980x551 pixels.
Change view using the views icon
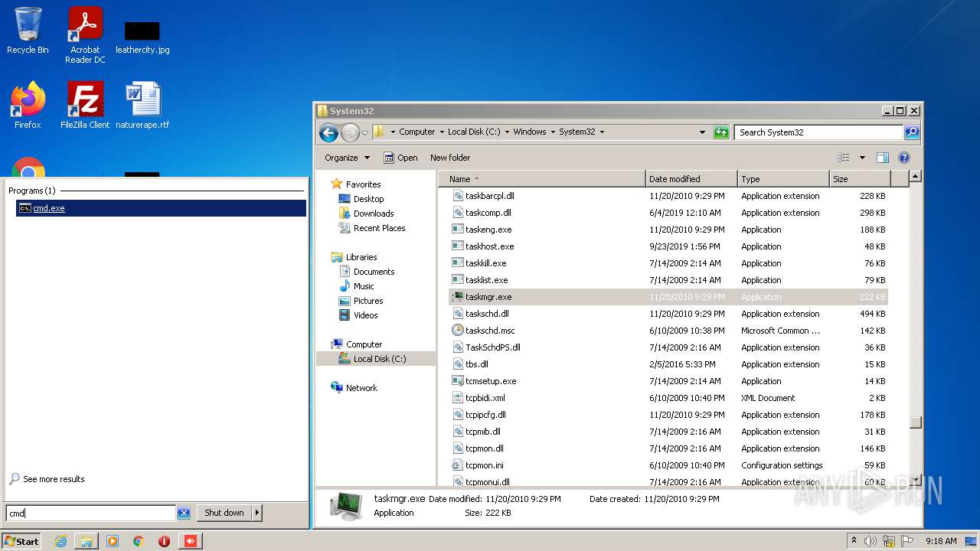coord(844,158)
